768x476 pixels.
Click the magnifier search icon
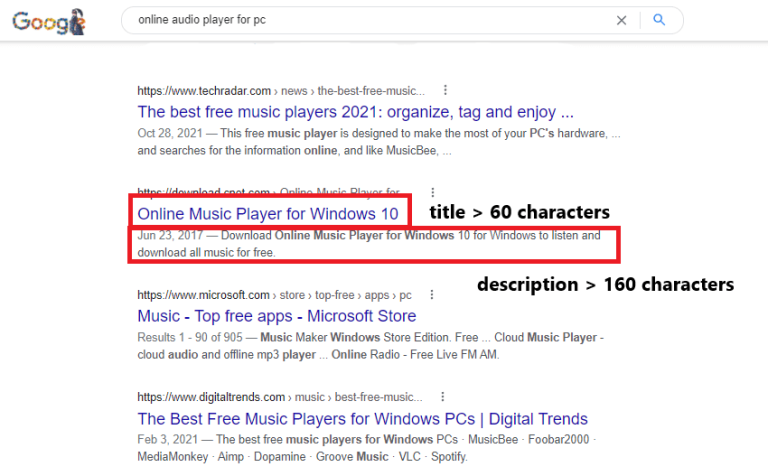point(659,20)
